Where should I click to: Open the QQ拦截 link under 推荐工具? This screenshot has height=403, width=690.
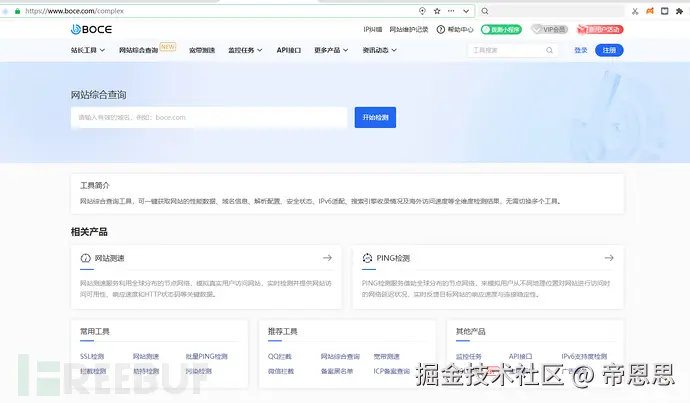[279, 356]
